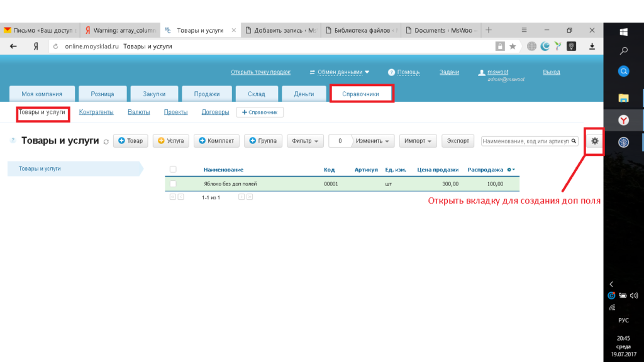Refresh the Товары и услуги list
The image size is (644, 362).
click(106, 141)
